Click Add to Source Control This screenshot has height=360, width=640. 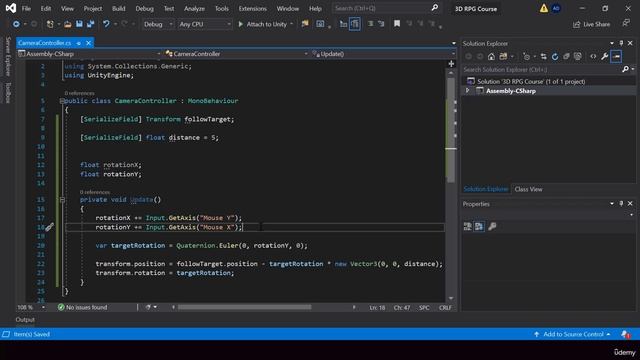(x=572, y=334)
